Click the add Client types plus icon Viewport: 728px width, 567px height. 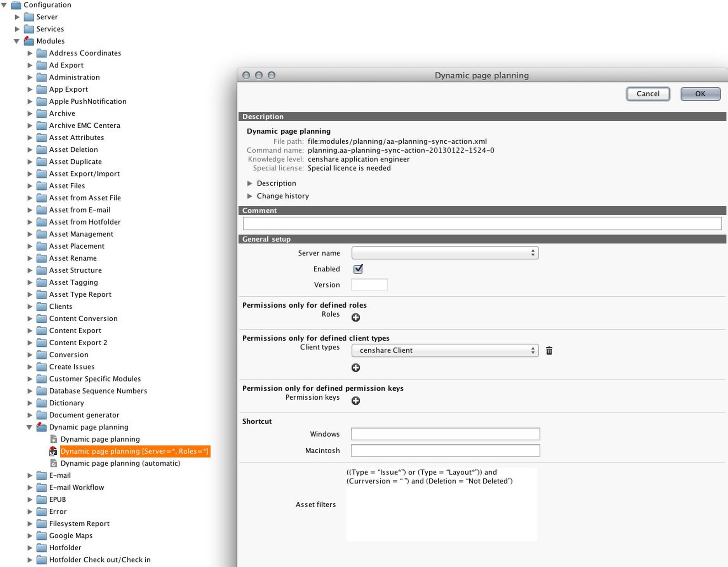tap(355, 367)
